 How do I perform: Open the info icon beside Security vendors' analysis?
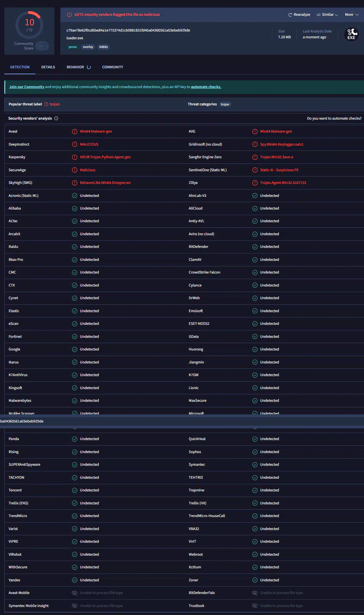[x=56, y=118]
